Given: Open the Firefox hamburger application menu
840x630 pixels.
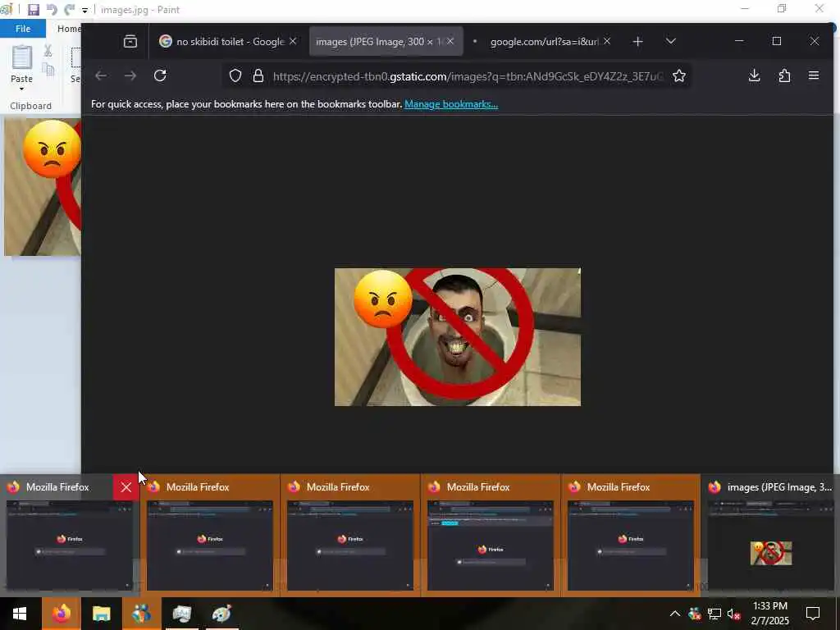Looking at the screenshot, I should [x=814, y=75].
